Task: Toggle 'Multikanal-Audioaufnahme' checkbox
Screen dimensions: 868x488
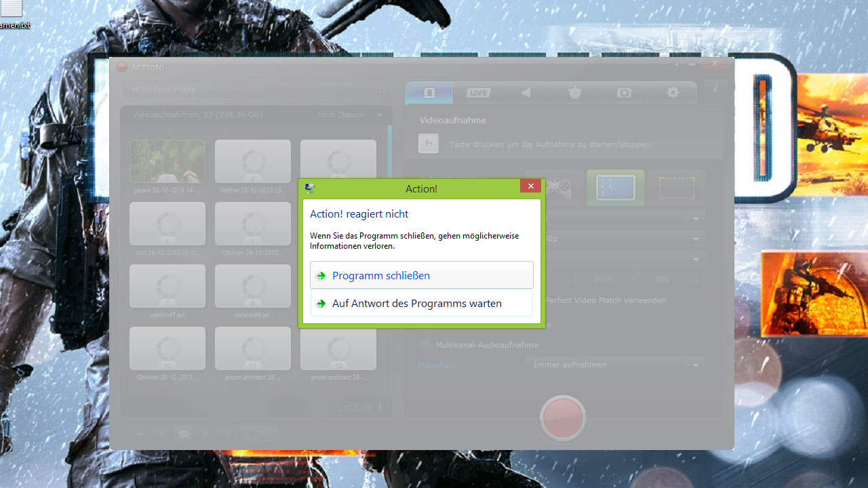Action: 425,345
